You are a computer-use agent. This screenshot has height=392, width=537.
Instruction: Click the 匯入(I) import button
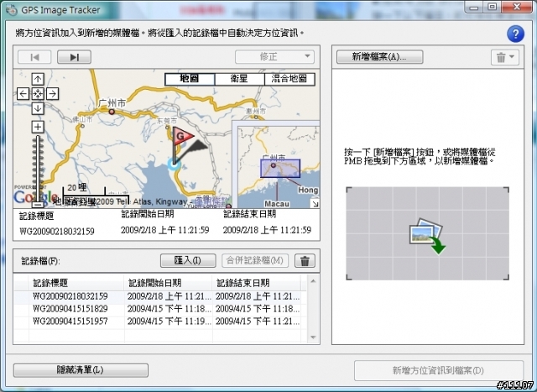(188, 261)
